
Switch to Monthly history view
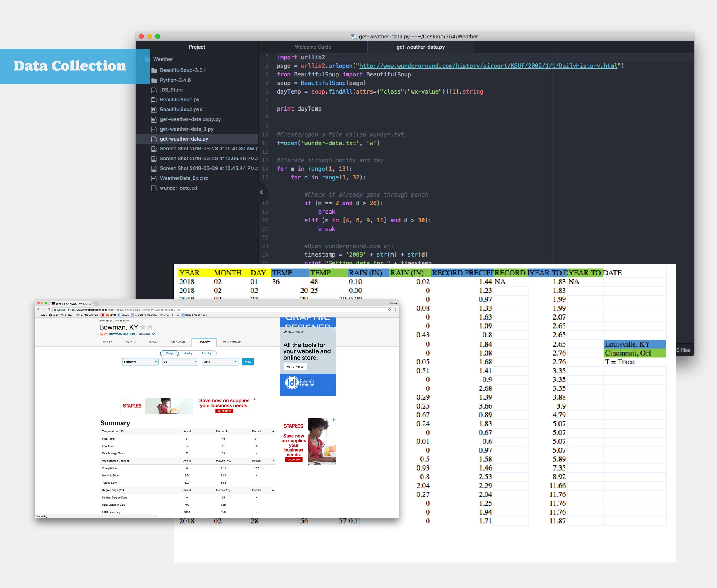(207, 353)
